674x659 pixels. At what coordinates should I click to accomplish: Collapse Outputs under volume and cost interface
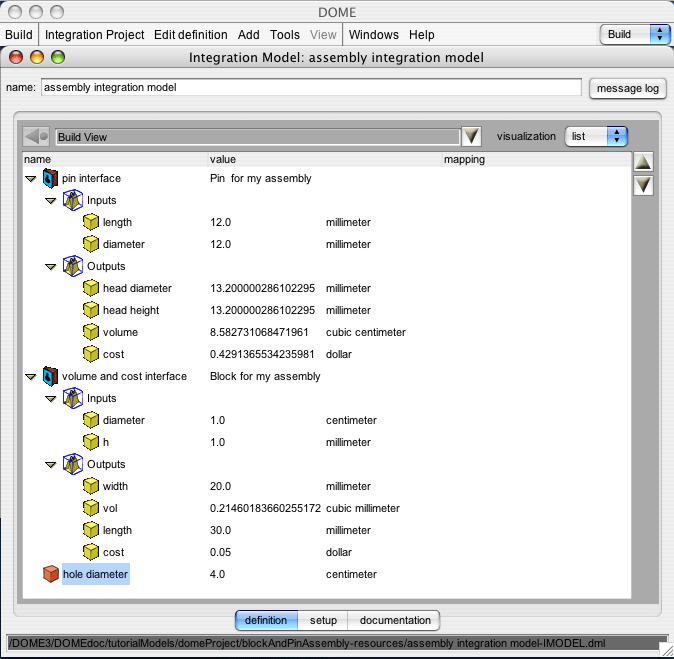(x=51, y=465)
